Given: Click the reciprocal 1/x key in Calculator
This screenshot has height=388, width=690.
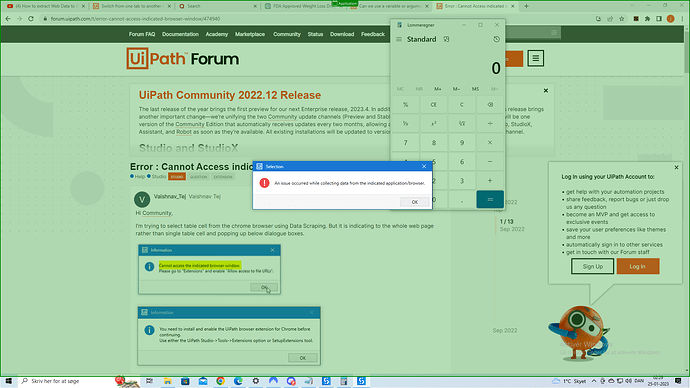Looking at the screenshot, I should (x=405, y=124).
